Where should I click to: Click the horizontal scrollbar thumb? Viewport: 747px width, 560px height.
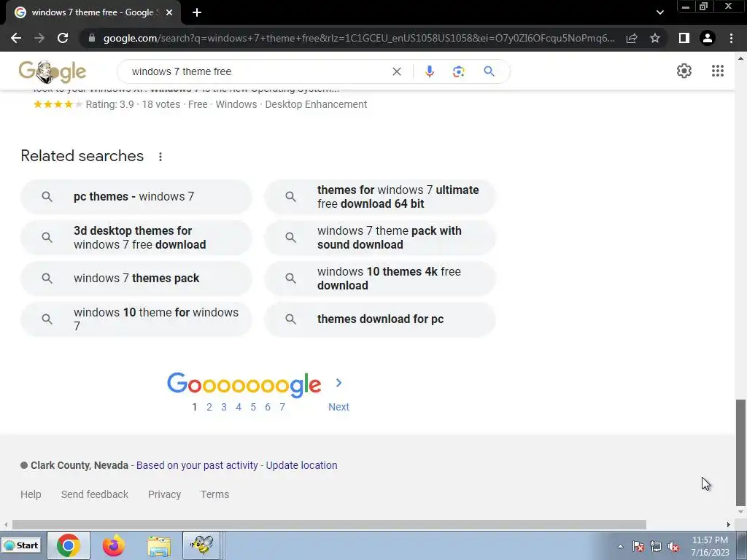[329, 525]
